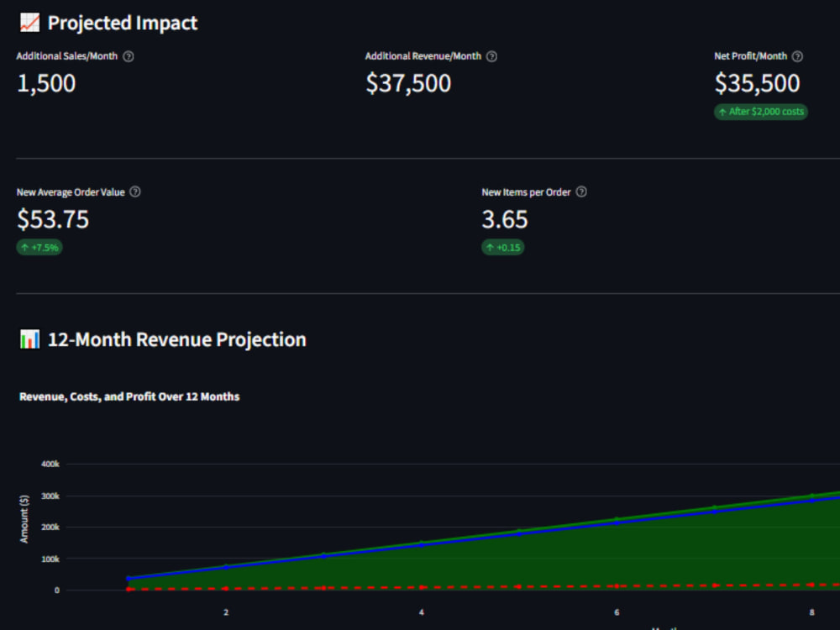This screenshot has height=630, width=840.
Task: Click the blue line data point at month 4
Action: pyautogui.click(x=422, y=545)
